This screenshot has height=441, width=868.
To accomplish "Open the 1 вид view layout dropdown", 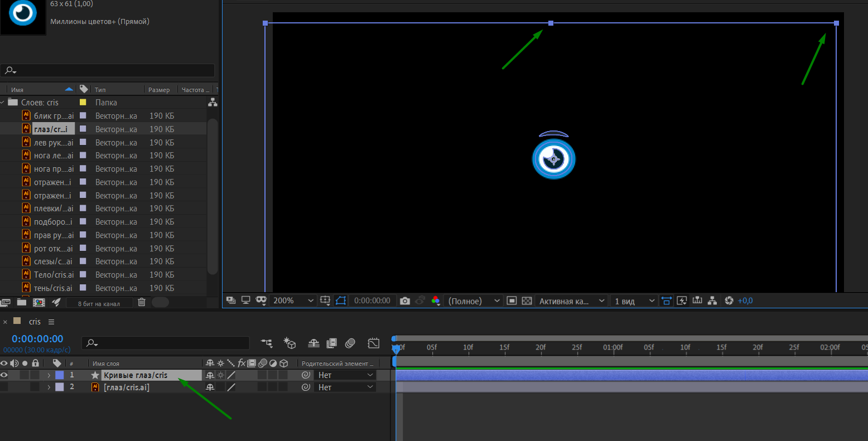I will click(634, 301).
